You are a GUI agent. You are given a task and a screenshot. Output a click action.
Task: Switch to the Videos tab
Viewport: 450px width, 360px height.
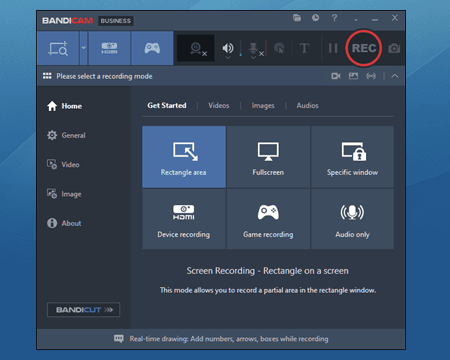coord(219,106)
